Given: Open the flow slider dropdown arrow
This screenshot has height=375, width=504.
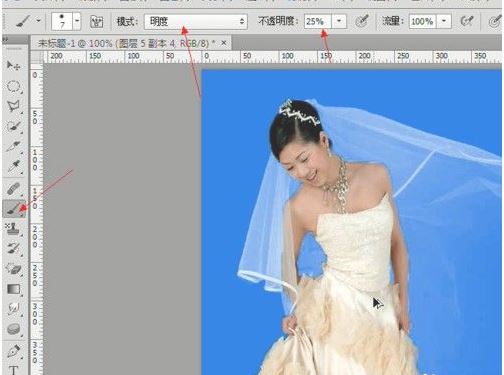Looking at the screenshot, I should (444, 22).
